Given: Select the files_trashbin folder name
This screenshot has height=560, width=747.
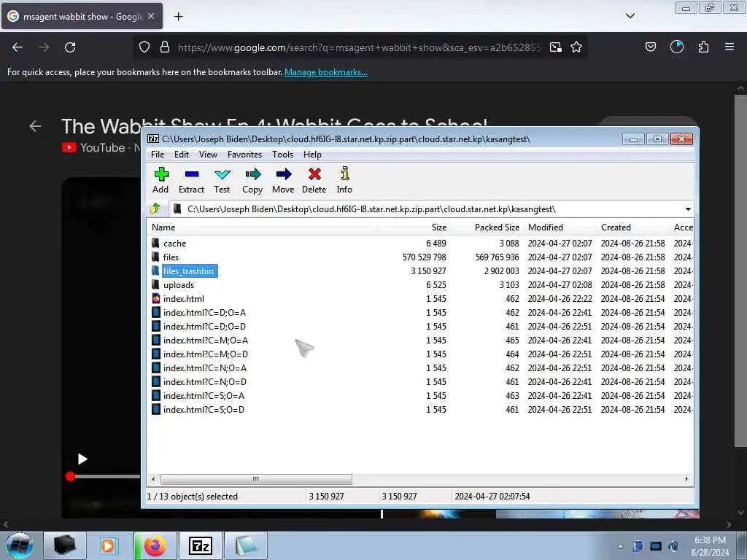Looking at the screenshot, I should coord(189,271).
